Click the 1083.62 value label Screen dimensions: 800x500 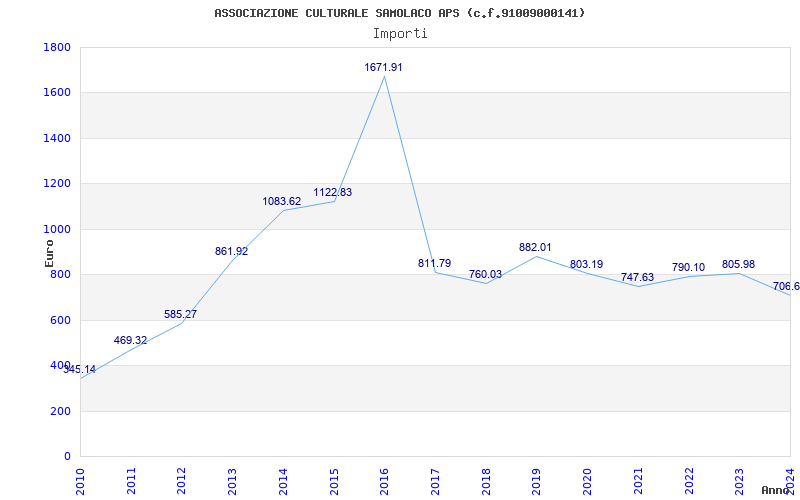(282, 201)
